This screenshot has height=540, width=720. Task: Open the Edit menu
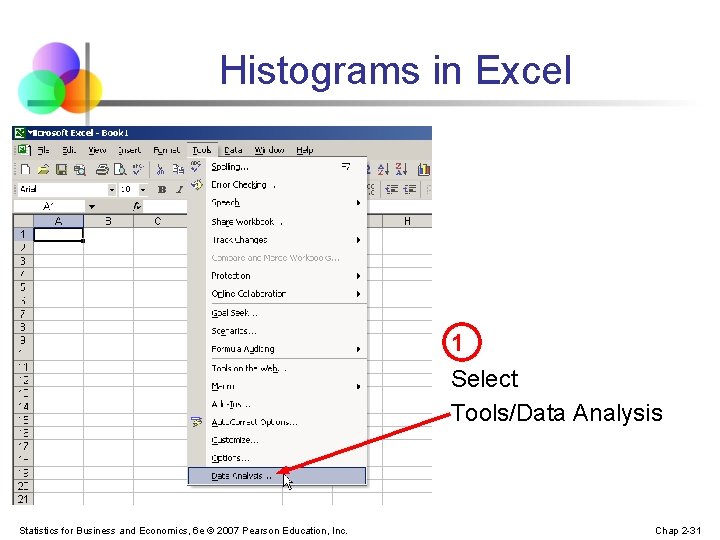pos(69,150)
